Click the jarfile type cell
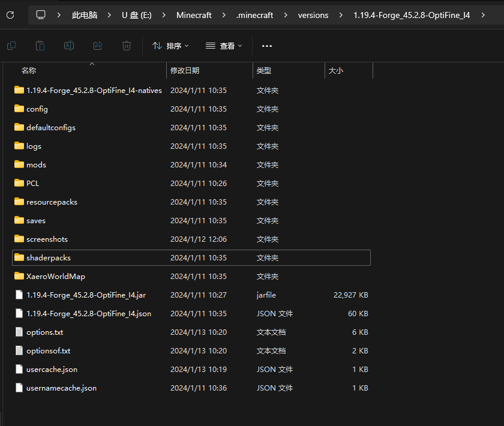Screen dimensions: 504x426 pyautogui.click(x=266, y=295)
